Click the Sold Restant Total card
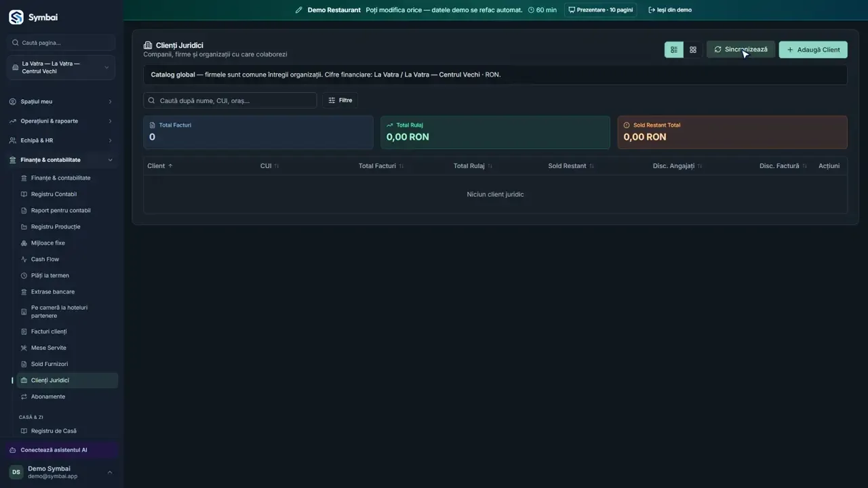868x488 pixels. click(732, 132)
